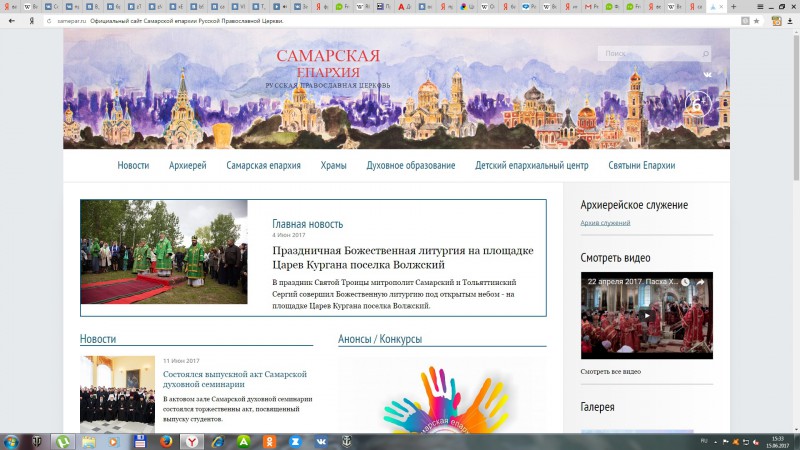Open browser downloads arrow icon

coord(790,21)
